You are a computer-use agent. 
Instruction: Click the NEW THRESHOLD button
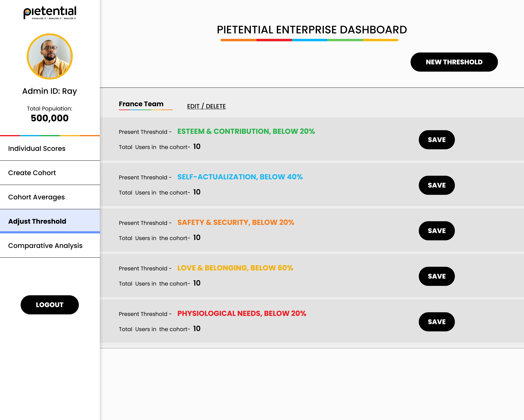pos(454,62)
